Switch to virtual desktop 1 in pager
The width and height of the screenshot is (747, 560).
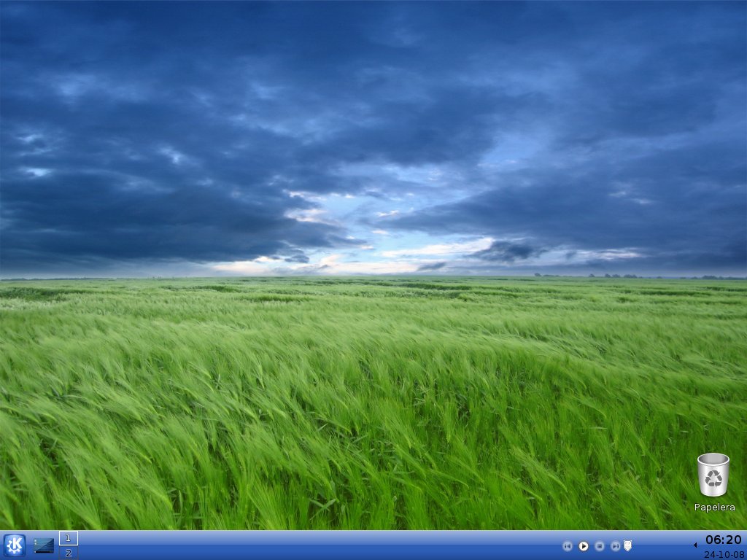tap(69, 538)
